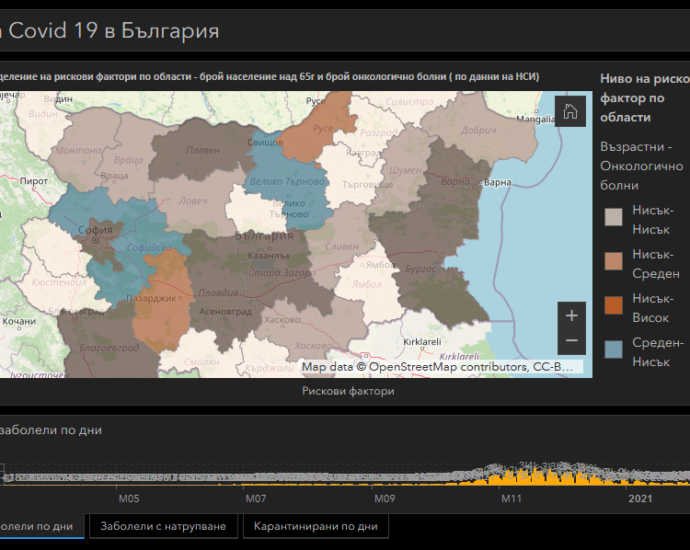Select the Ловеч region on the map
Image resolution: width=690 pixels, height=550 pixels.
tap(193, 201)
